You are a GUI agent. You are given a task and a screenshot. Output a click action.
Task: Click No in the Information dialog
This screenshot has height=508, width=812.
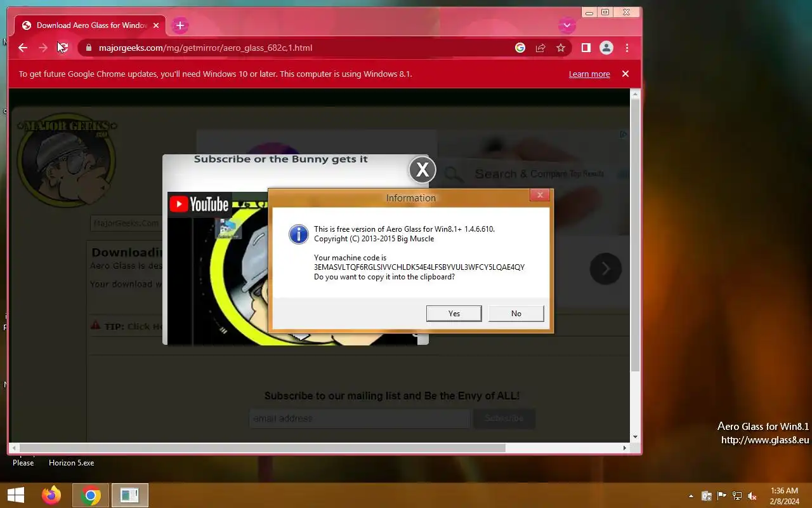(x=516, y=313)
